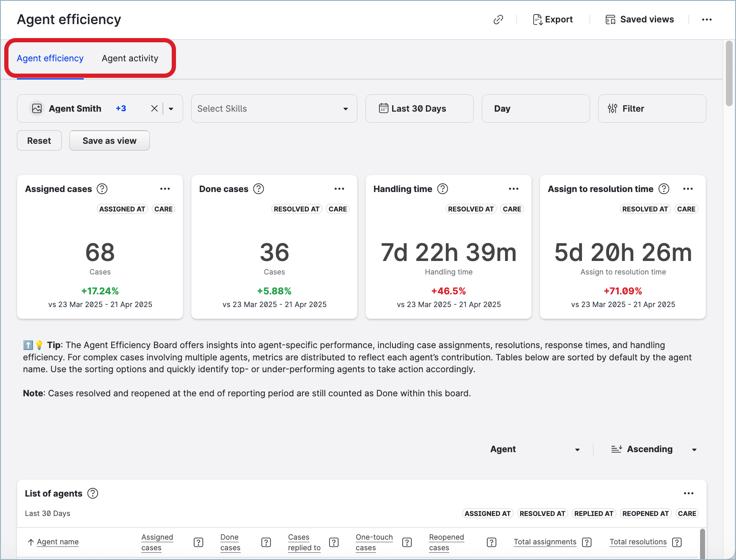The image size is (736, 560).
Task: Open the Filter panel
Action: click(x=652, y=109)
